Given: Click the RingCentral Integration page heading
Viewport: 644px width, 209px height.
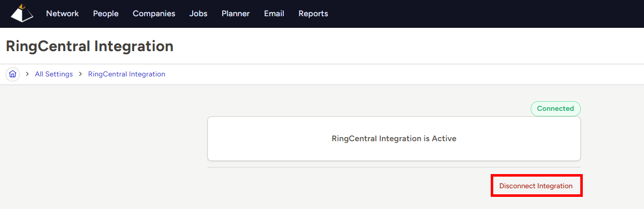Looking at the screenshot, I should [x=90, y=46].
